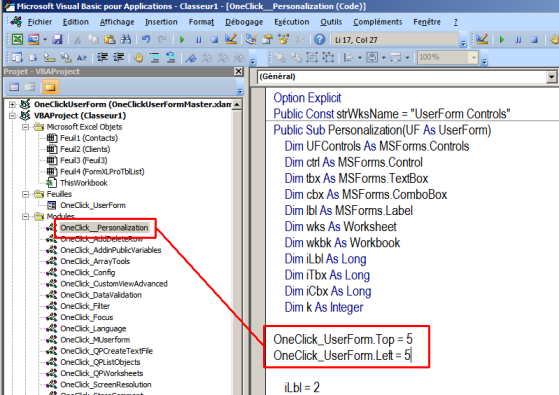Open the Properties Window icon

pyautogui.click(x=267, y=39)
